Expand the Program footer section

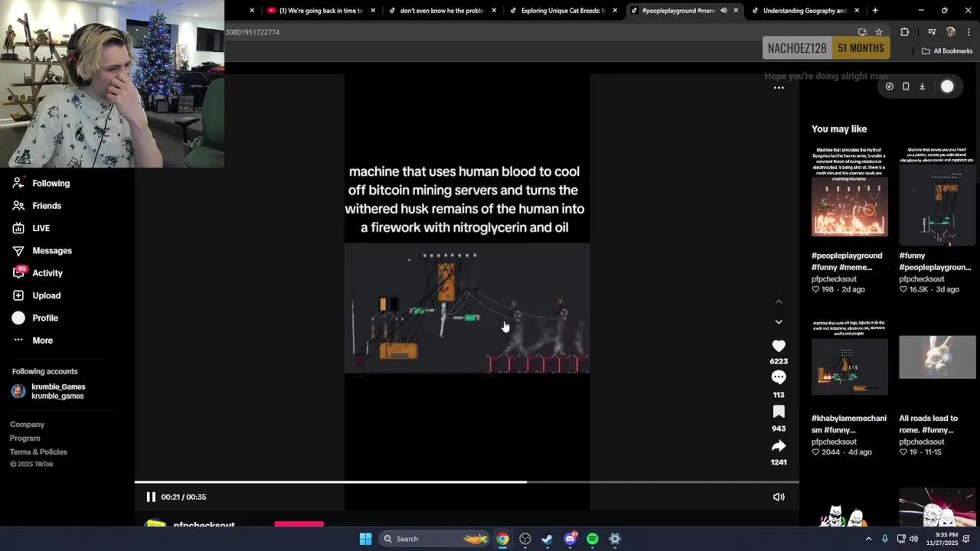click(x=24, y=439)
